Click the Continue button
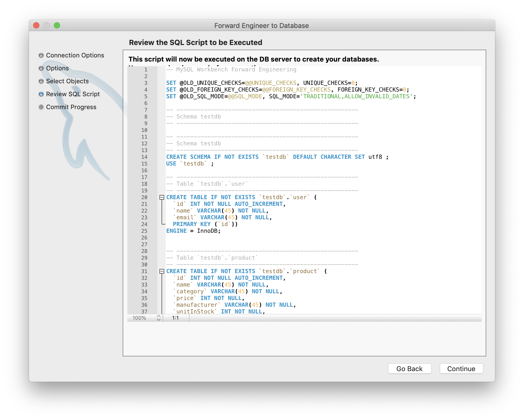 point(461,369)
